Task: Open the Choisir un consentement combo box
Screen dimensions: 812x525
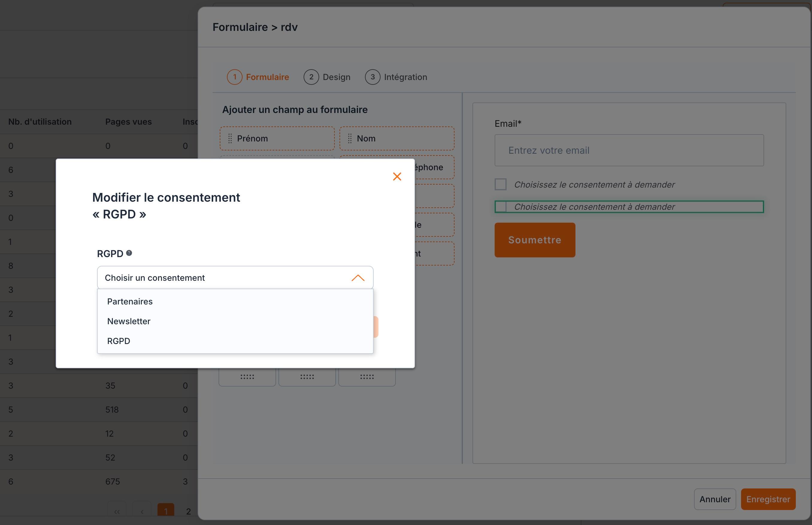Action: [235, 277]
